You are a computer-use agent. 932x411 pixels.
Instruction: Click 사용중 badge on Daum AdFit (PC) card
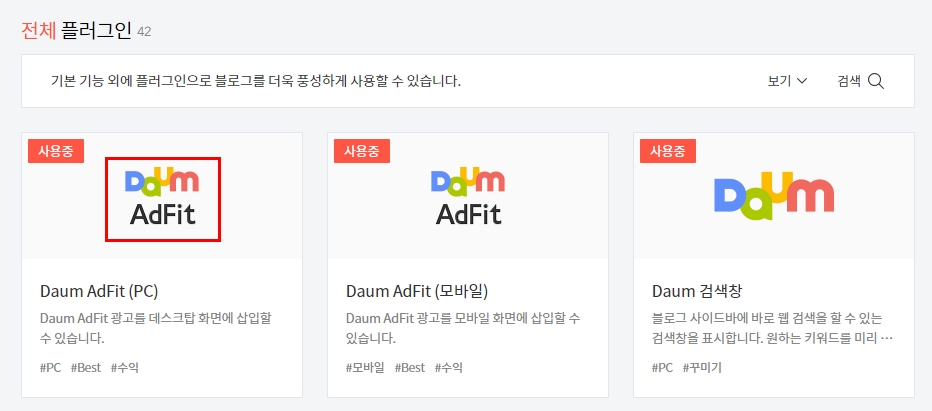[56, 151]
